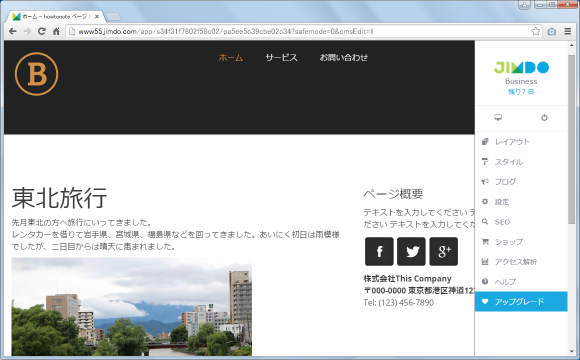
Task: Click the gear icon beside 設定
Action: tap(485, 202)
